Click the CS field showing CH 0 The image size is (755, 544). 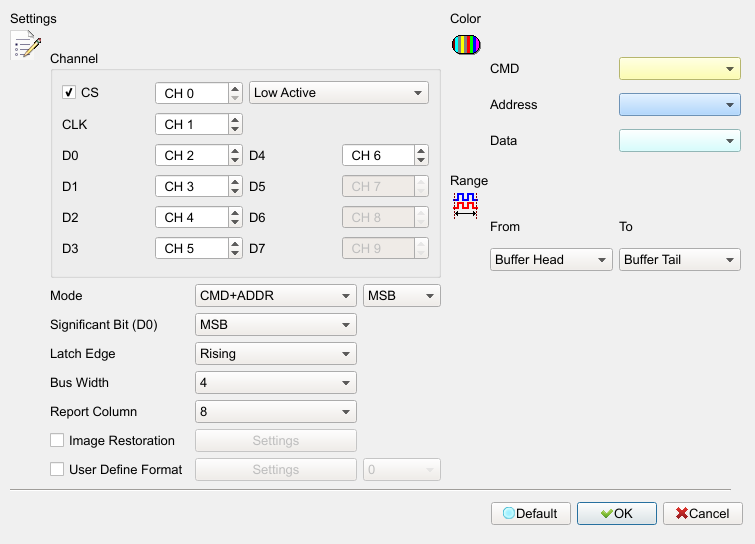(x=192, y=93)
